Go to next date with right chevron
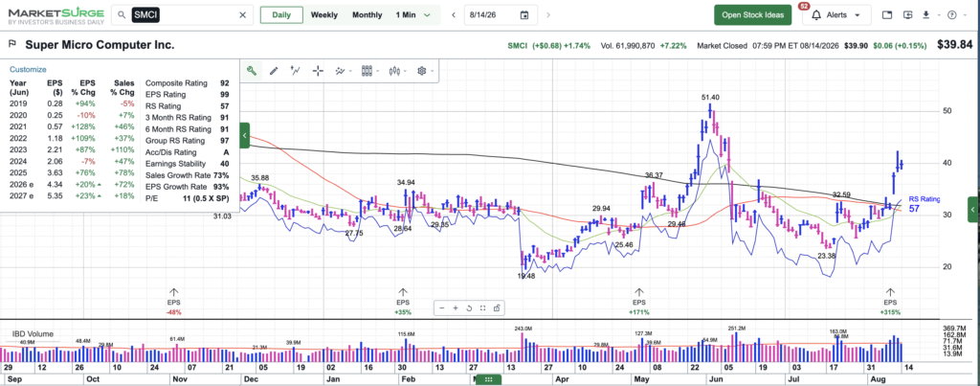The height and width of the screenshot is (386, 980). [x=548, y=15]
